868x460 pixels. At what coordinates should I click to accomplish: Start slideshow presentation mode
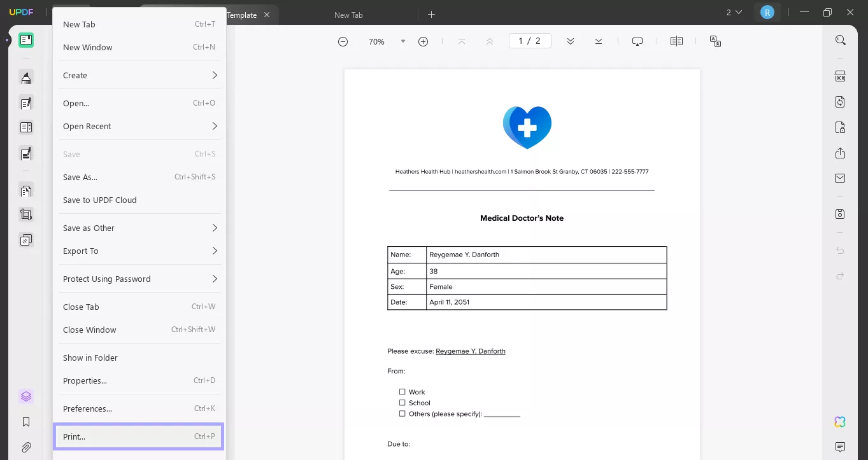point(637,41)
